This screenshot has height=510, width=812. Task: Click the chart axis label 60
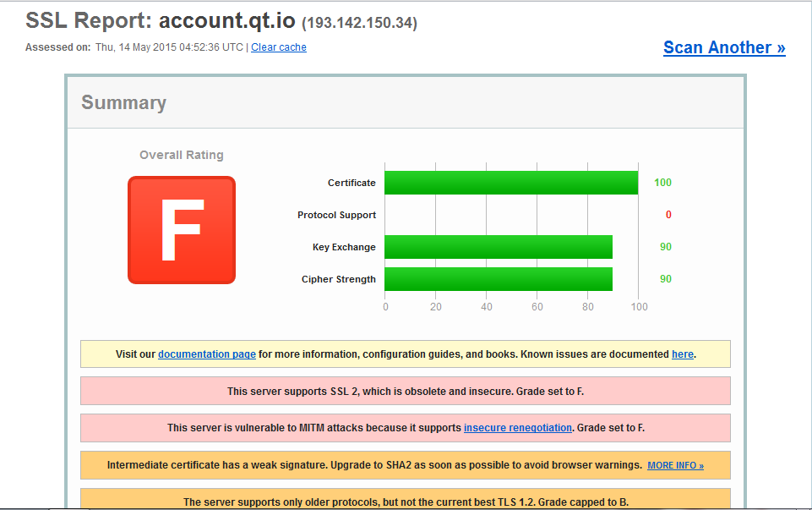537,307
